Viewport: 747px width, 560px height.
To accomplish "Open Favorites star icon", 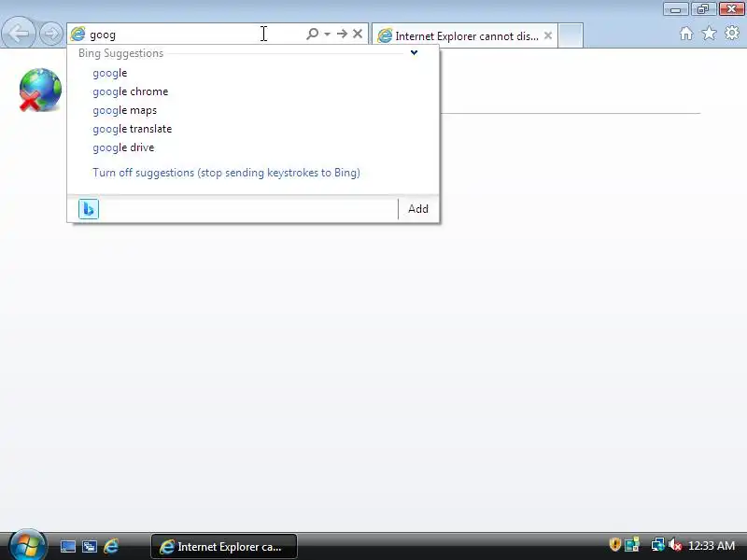I will 709,34.
